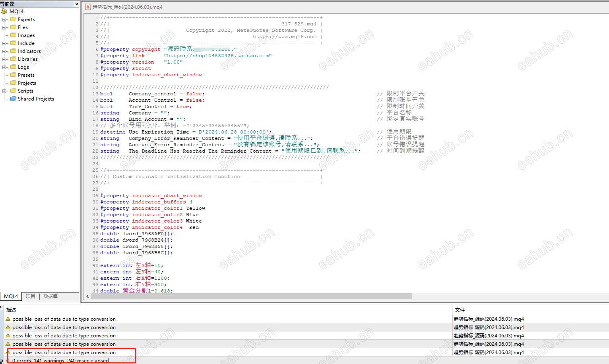Click the 'Use_Expiration_Time' datetime code line
The image size is (609, 364).
click(186, 132)
